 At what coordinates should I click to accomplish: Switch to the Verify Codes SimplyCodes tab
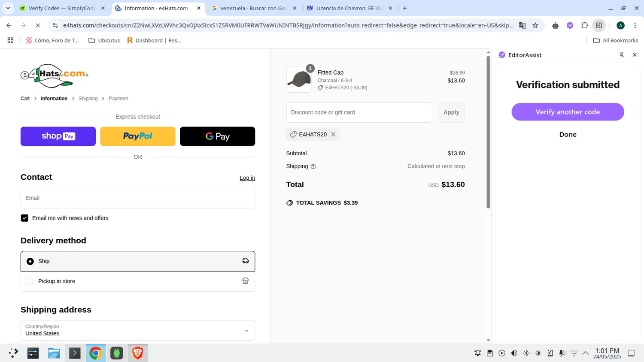(x=62, y=8)
